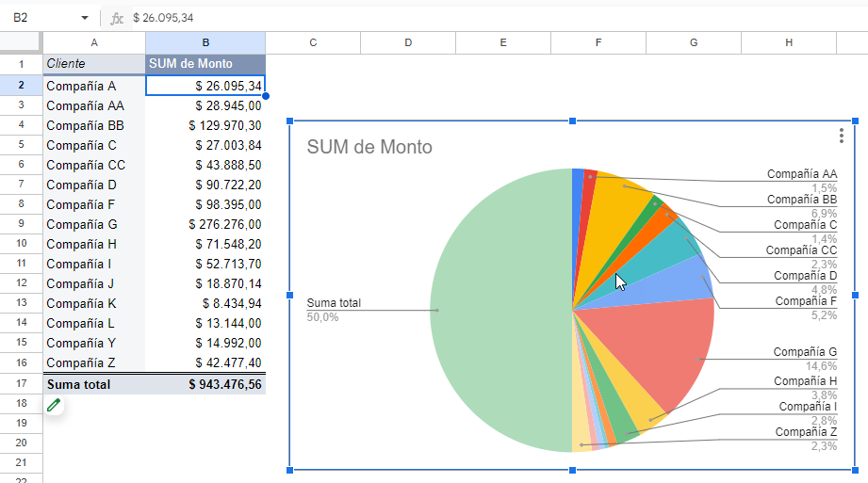Select column F header
This screenshot has width=868, height=483.
(x=598, y=42)
